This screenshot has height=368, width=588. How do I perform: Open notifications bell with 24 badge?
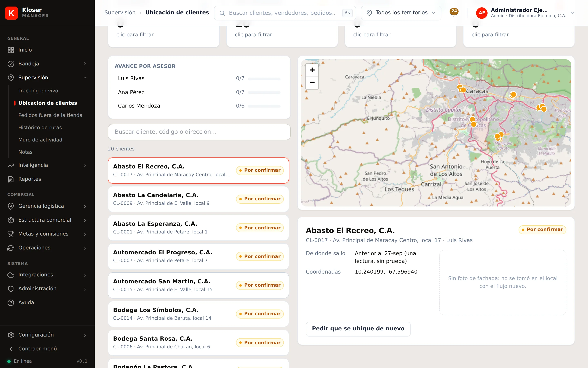tap(453, 13)
